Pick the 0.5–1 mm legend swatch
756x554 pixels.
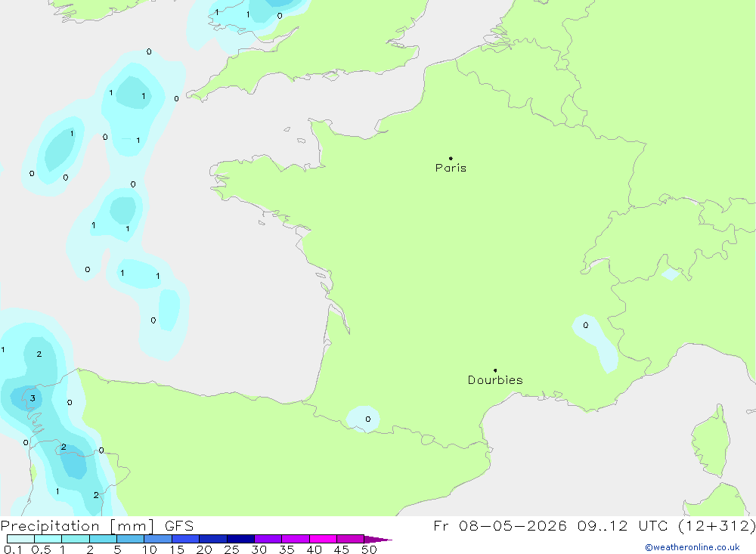48,539
